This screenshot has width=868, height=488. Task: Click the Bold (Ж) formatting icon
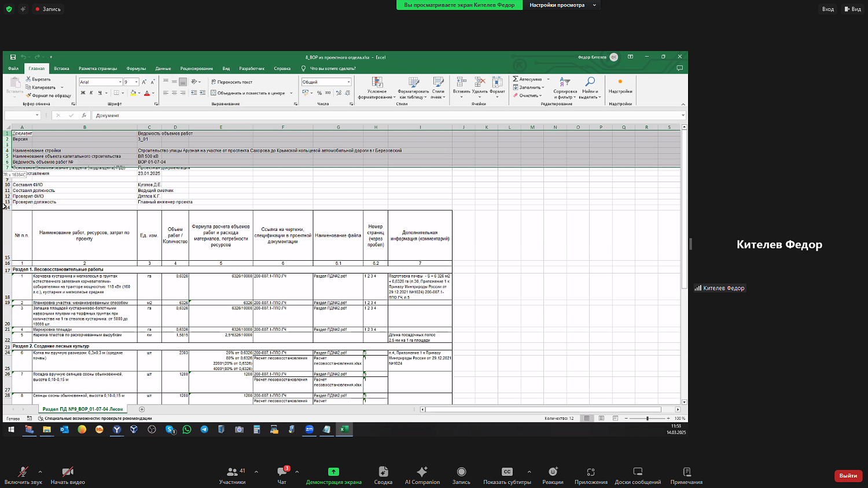click(83, 93)
